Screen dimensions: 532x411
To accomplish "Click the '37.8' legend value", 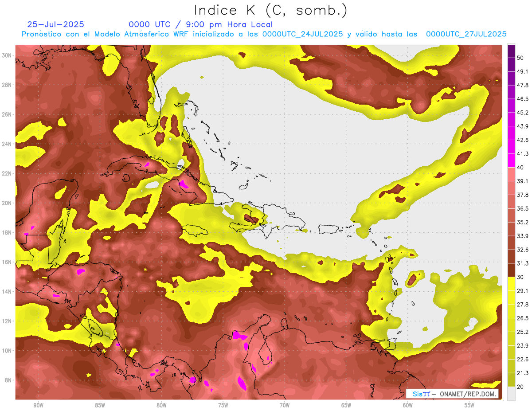I will [522, 195].
